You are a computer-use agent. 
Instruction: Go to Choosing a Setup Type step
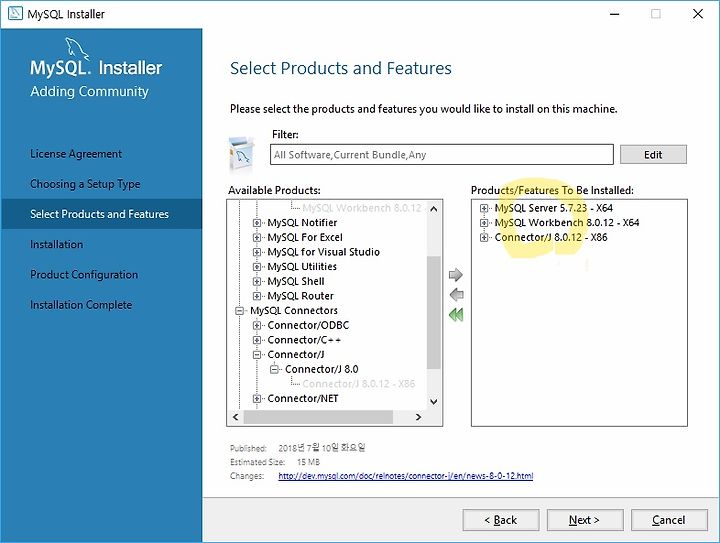pyautogui.click(x=85, y=184)
